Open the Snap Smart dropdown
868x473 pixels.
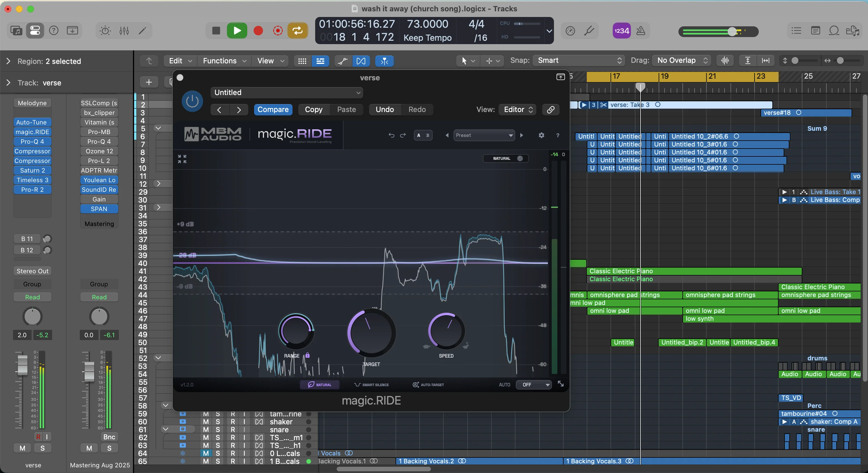pyautogui.click(x=578, y=60)
